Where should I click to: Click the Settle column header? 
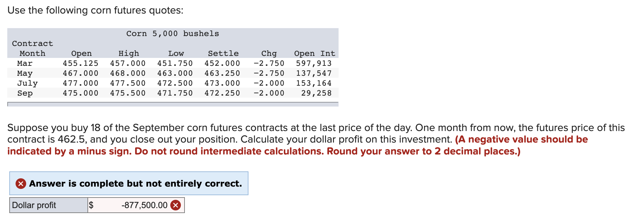coord(223,53)
